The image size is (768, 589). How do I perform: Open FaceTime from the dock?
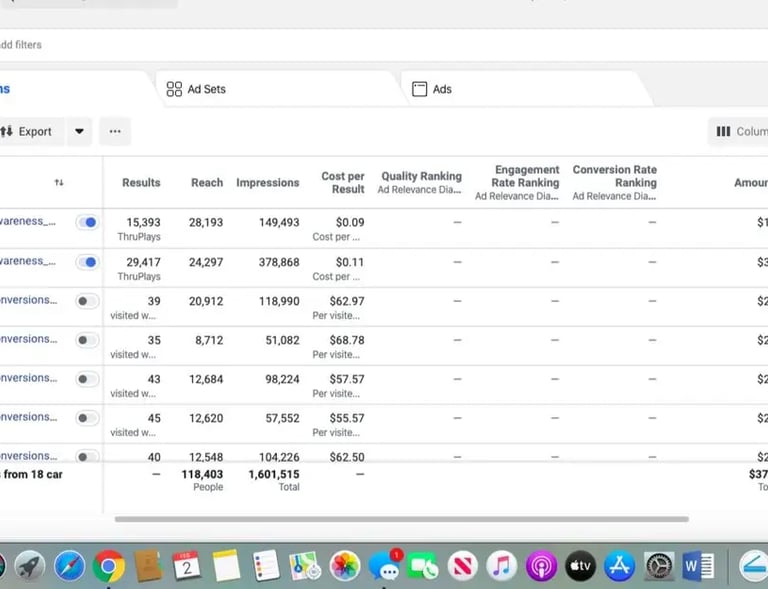(423, 566)
